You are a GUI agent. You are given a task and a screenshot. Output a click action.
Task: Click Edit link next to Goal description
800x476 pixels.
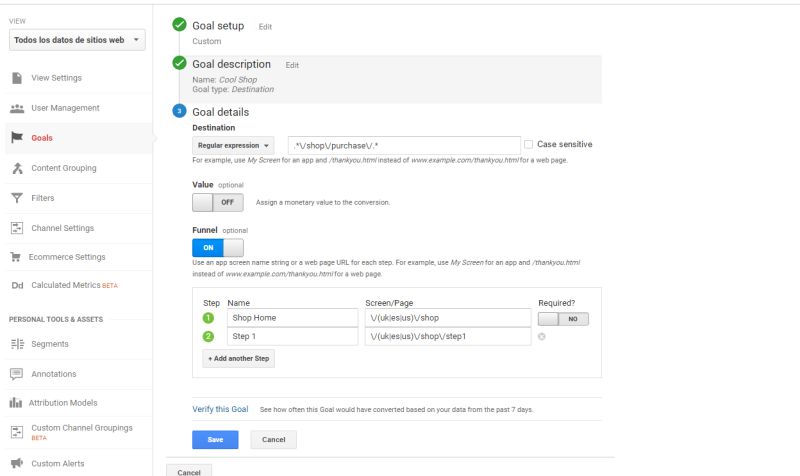(292, 65)
